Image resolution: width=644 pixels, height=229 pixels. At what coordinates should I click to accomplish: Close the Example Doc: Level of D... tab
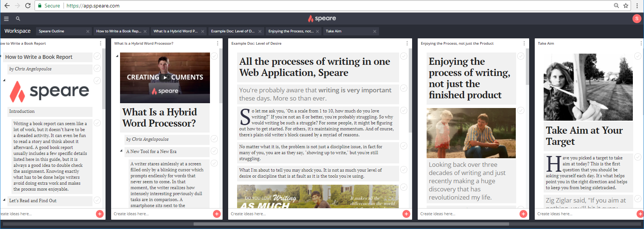pyautogui.click(x=260, y=31)
